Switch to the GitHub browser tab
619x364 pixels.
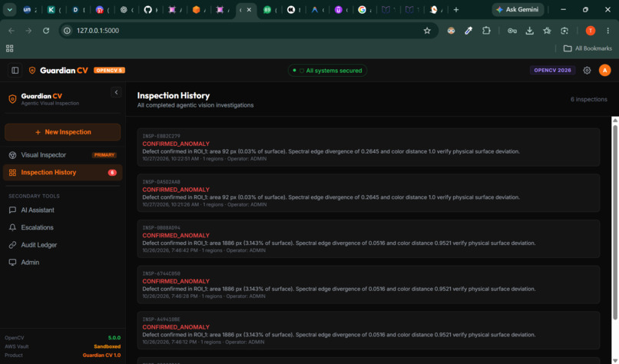point(148,10)
